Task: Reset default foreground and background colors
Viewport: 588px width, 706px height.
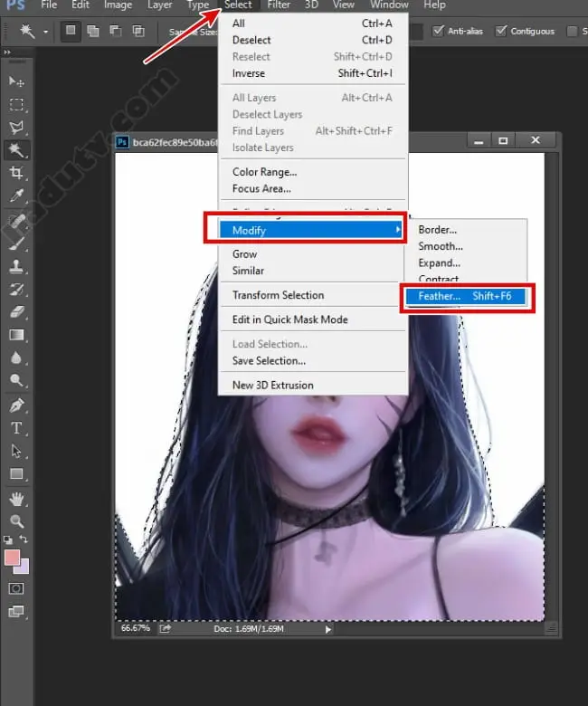Action: [x=8, y=539]
